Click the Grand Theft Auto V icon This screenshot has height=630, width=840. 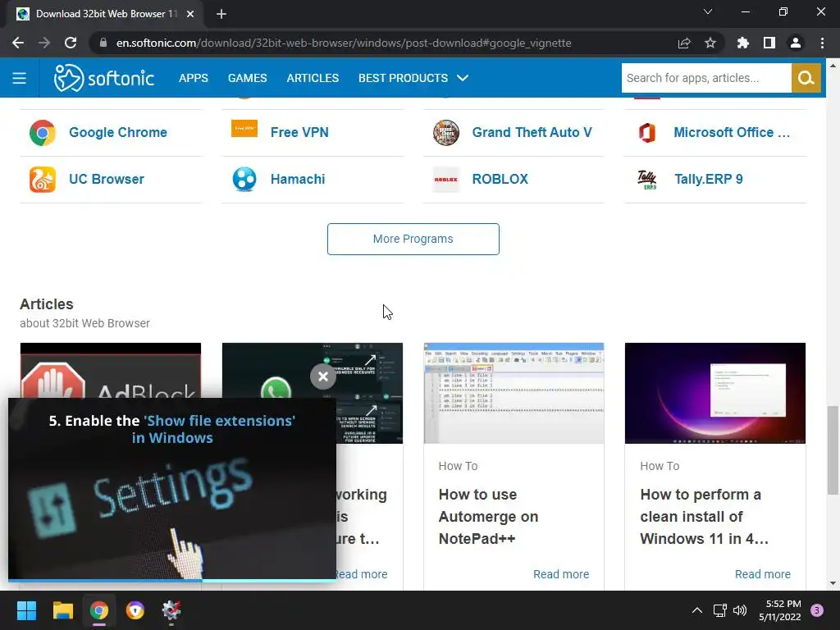point(445,132)
